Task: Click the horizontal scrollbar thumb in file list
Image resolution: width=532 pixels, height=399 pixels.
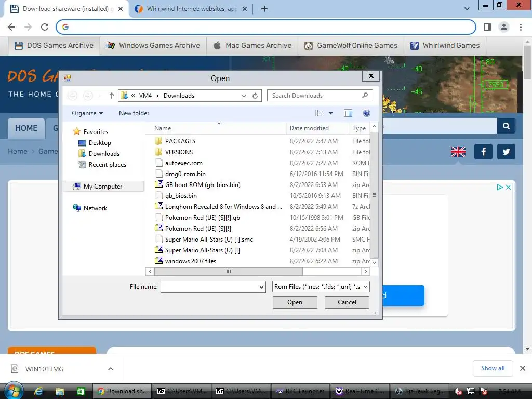Action: point(229,271)
